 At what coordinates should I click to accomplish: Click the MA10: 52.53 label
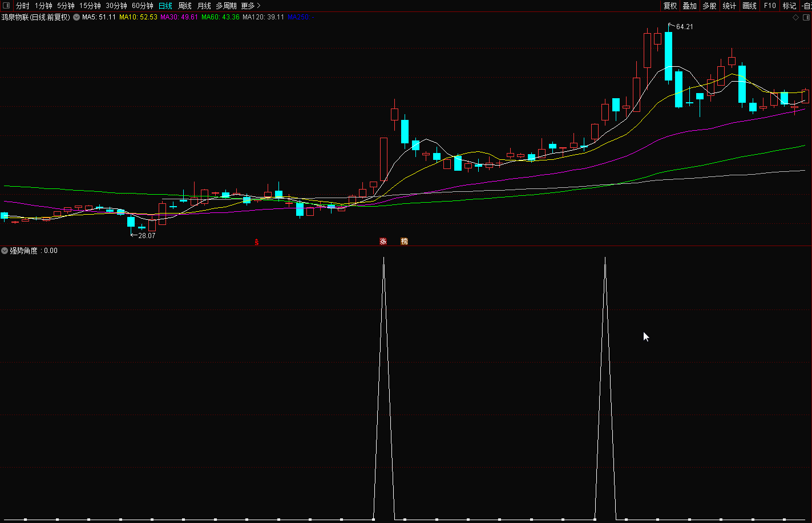pyautogui.click(x=138, y=17)
